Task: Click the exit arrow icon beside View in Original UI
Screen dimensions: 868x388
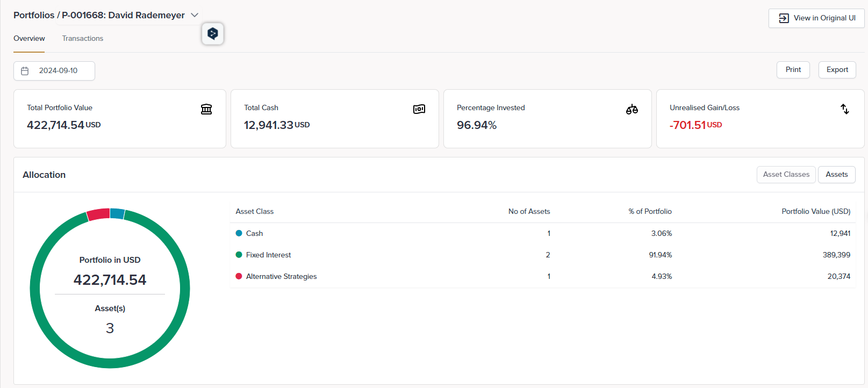Action: point(784,18)
